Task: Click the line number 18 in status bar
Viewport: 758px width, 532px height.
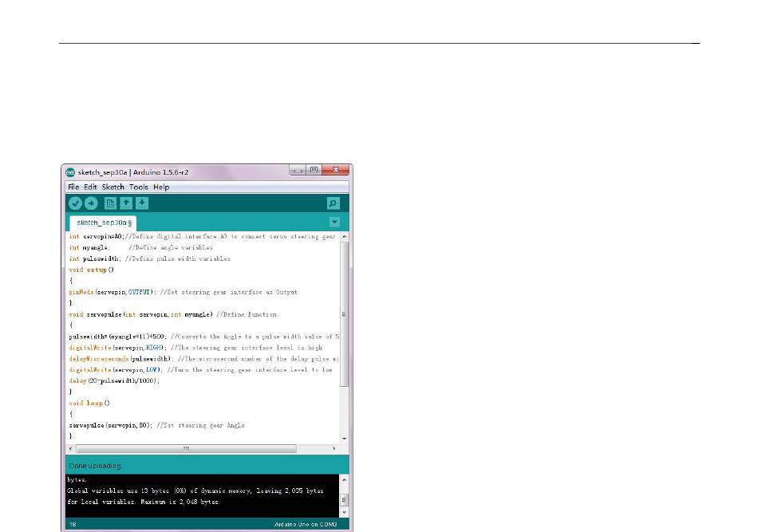Action: pyautogui.click(x=73, y=525)
